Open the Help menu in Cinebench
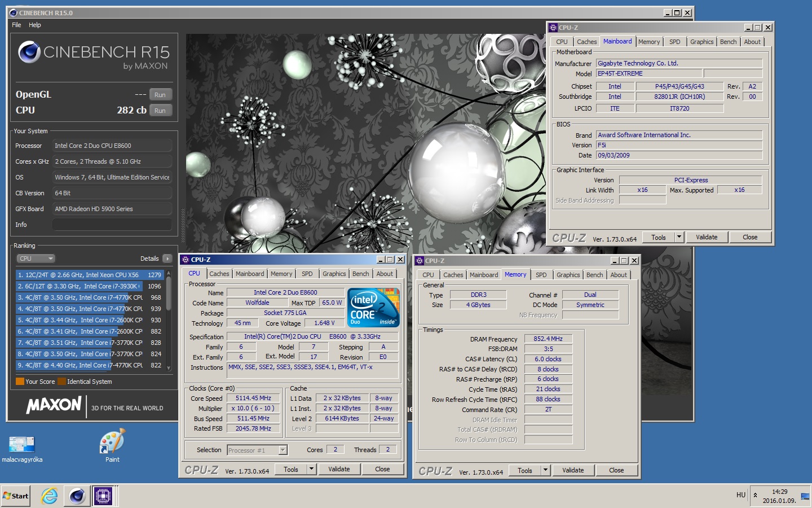This screenshot has width=812, height=508. point(35,25)
